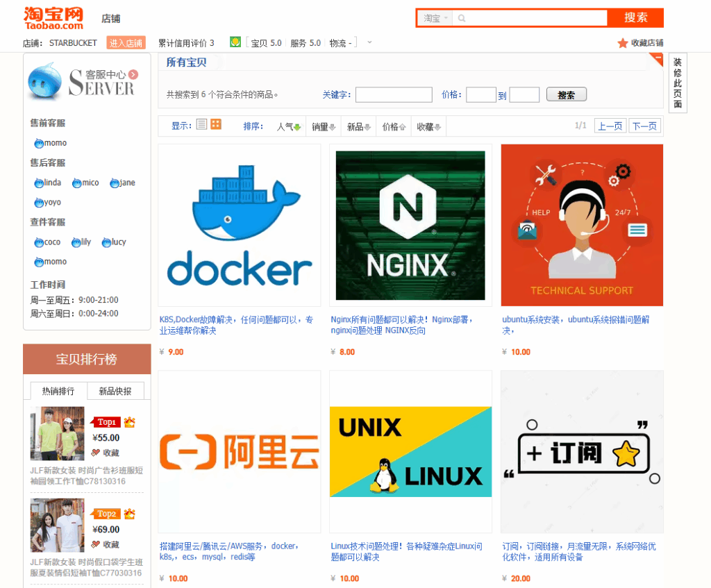Click the orange 搜索 button at top
The height and width of the screenshot is (588, 711).
[x=635, y=18]
